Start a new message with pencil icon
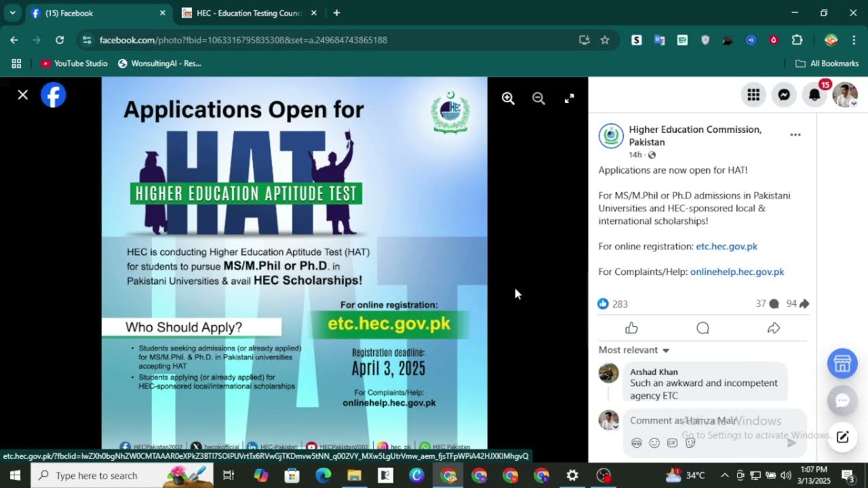This screenshot has width=868, height=488. coord(842,437)
